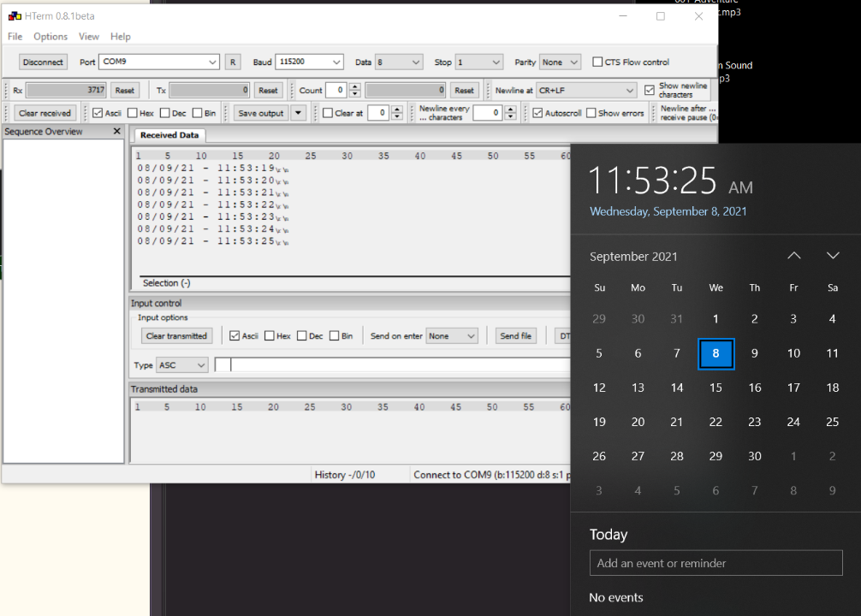
Task: Select September 15 in the calendar
Action: point(716,388)
